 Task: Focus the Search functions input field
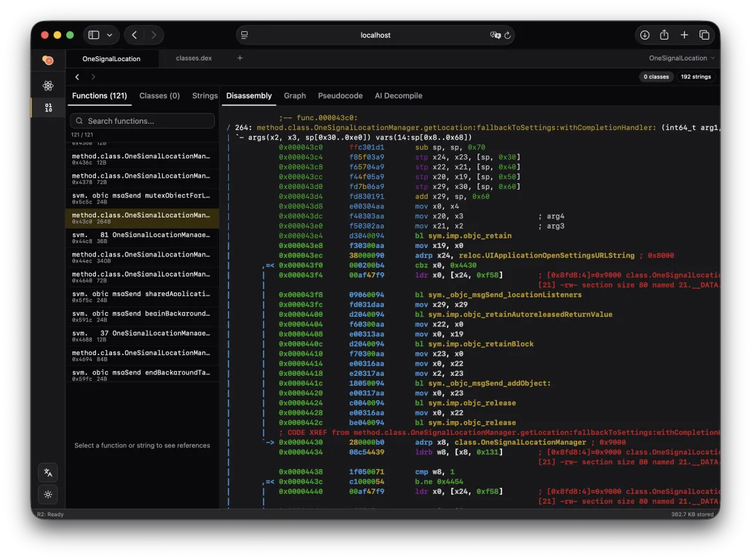coord(143,121)
